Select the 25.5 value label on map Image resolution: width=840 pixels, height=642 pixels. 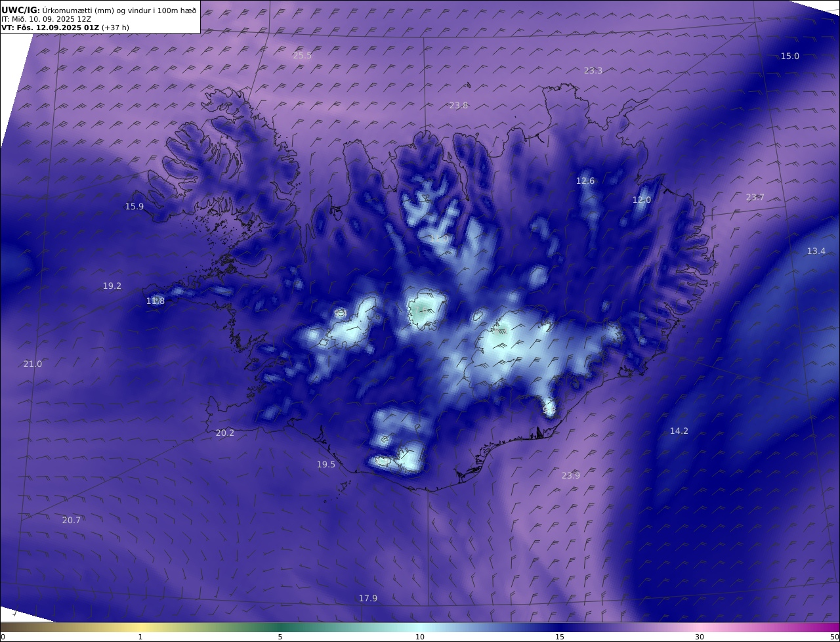click(x=303, y=56)
